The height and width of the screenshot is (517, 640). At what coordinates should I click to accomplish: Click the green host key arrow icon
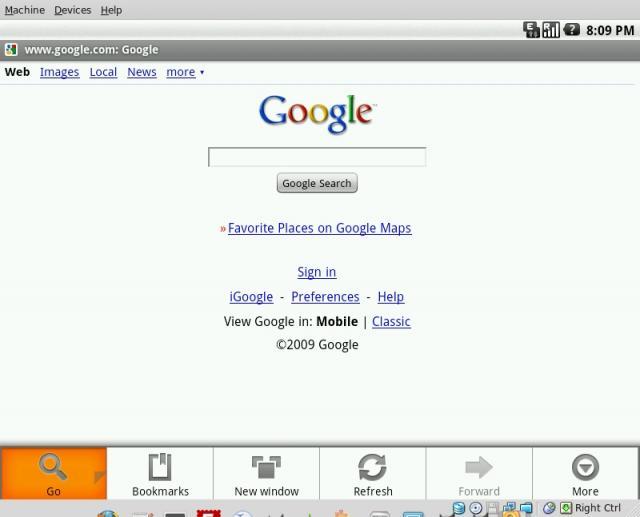(566, 508)
